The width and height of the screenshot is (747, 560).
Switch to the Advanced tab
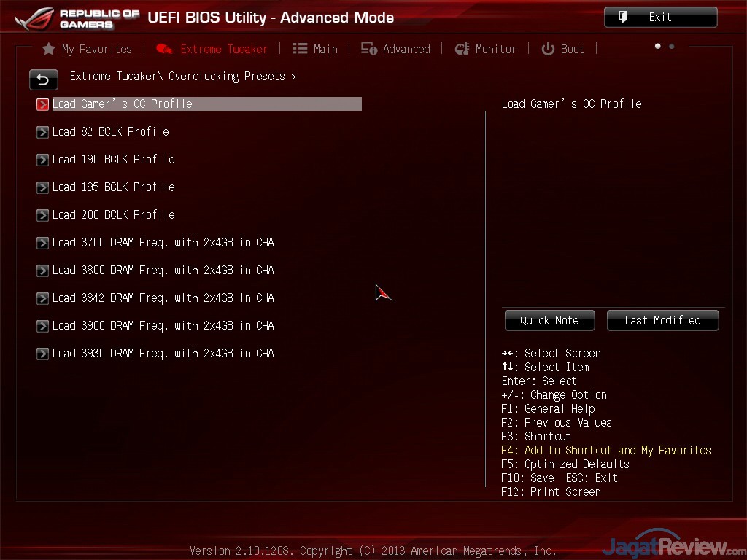click(x=395, y=49)
